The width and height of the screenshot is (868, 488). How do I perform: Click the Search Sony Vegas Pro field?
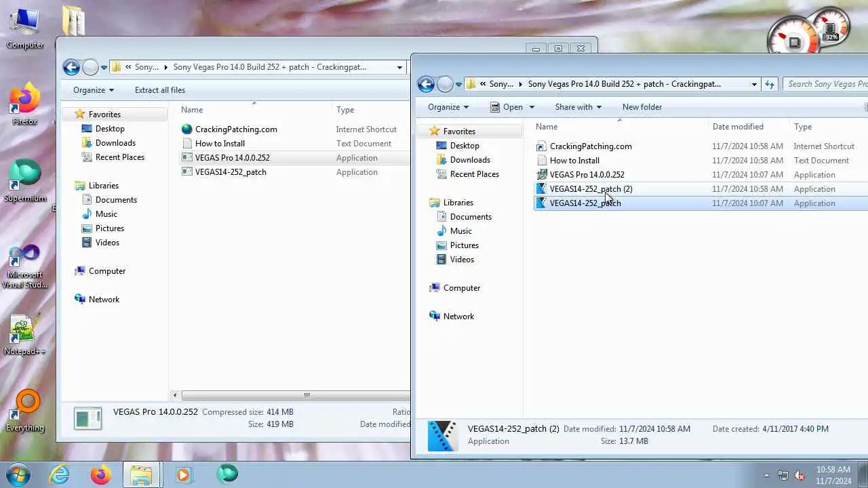(x=825, y=84)
